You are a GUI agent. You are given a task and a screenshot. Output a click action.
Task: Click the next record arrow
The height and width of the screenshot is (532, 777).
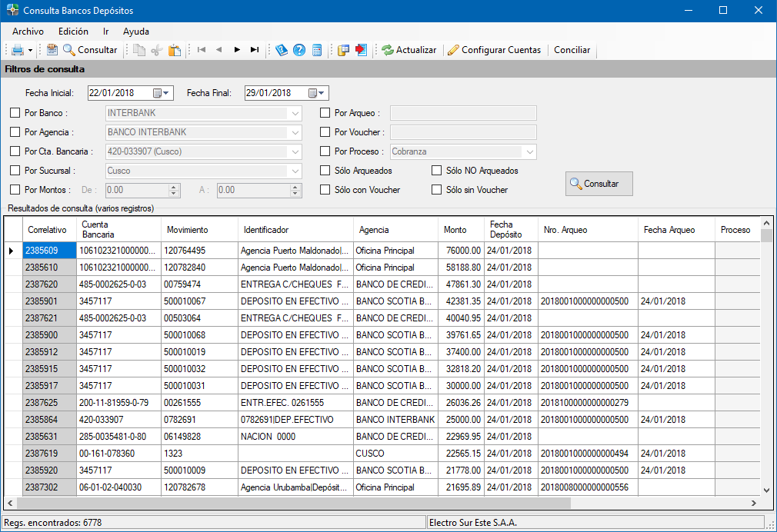[237, 50]
